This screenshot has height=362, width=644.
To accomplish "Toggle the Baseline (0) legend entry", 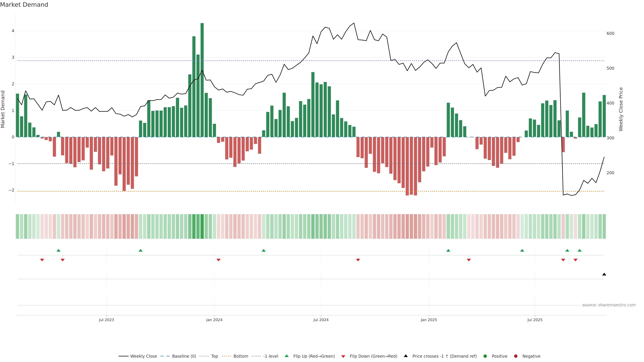I will (184, 356).
